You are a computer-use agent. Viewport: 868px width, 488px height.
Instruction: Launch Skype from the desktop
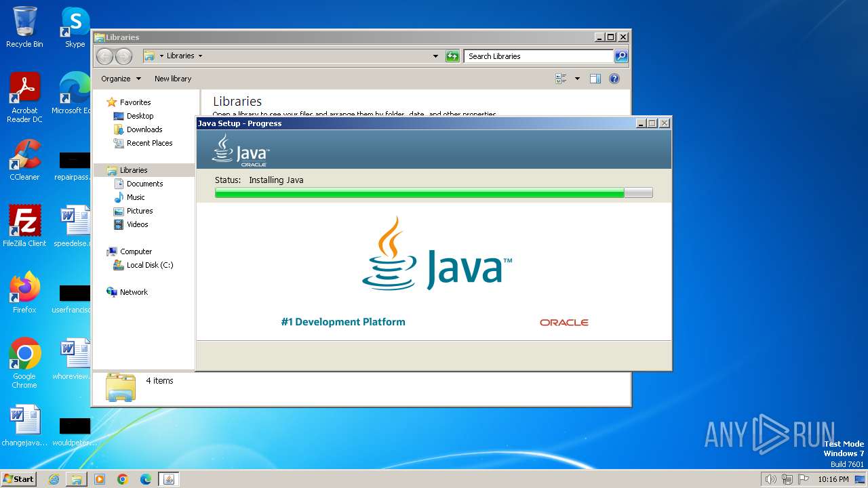click(x=75, y=27)
